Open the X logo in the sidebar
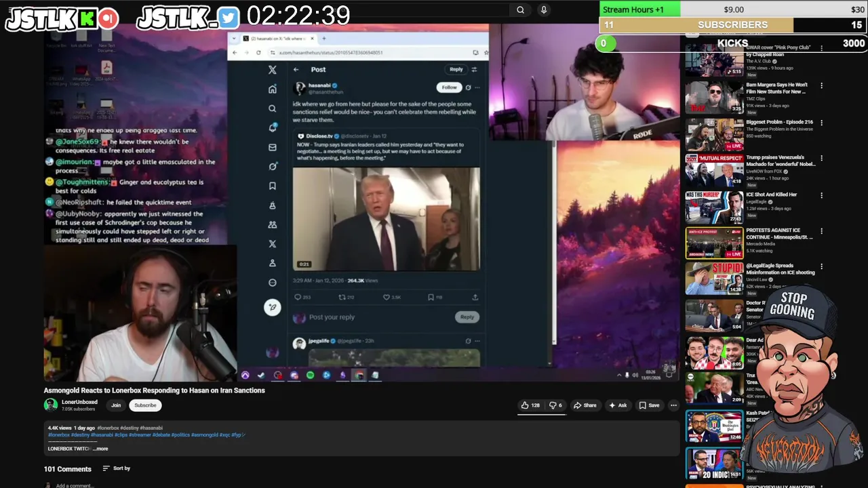The height and width of the screenshot is (488, 868). click(273, 70)
